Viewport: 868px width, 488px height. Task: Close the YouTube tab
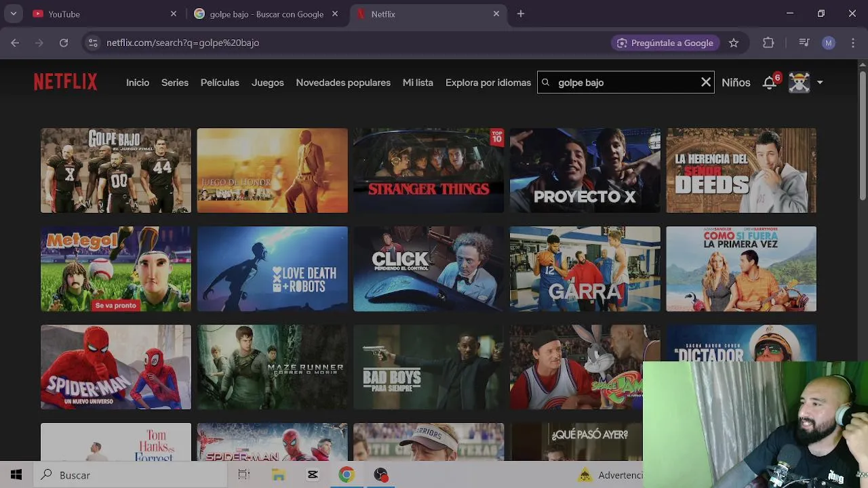[x=174, y=14]
